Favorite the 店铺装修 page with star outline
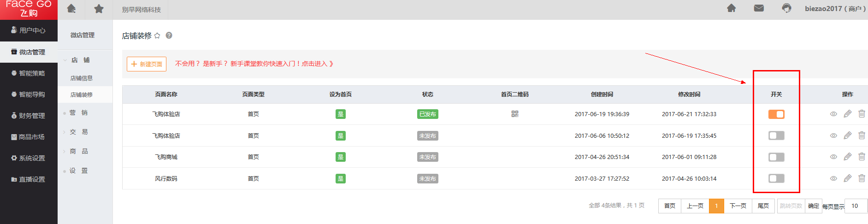The width and height of the screenshot is (868, 224). 157,35
